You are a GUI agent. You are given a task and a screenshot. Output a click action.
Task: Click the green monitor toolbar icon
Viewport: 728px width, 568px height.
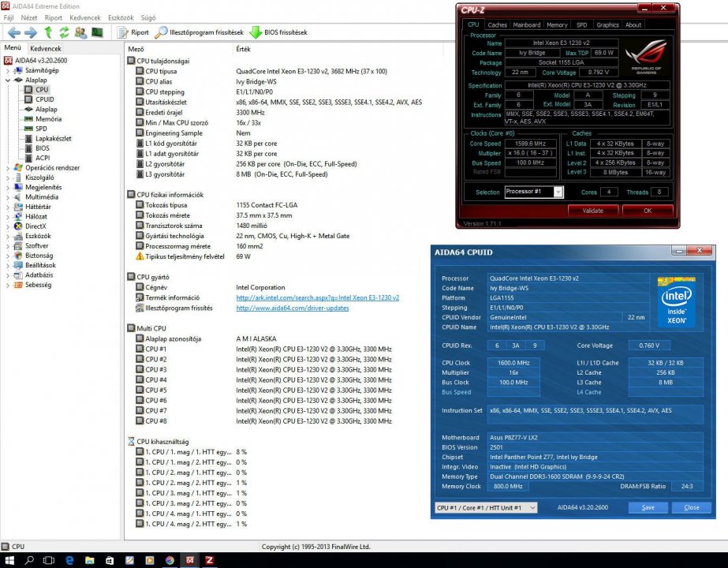[97, 32]
